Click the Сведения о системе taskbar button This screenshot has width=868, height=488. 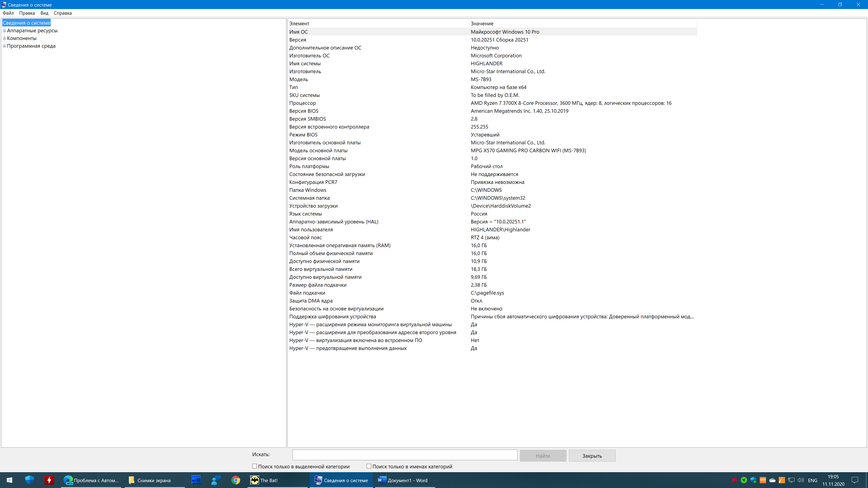click(x=341, y=480)
